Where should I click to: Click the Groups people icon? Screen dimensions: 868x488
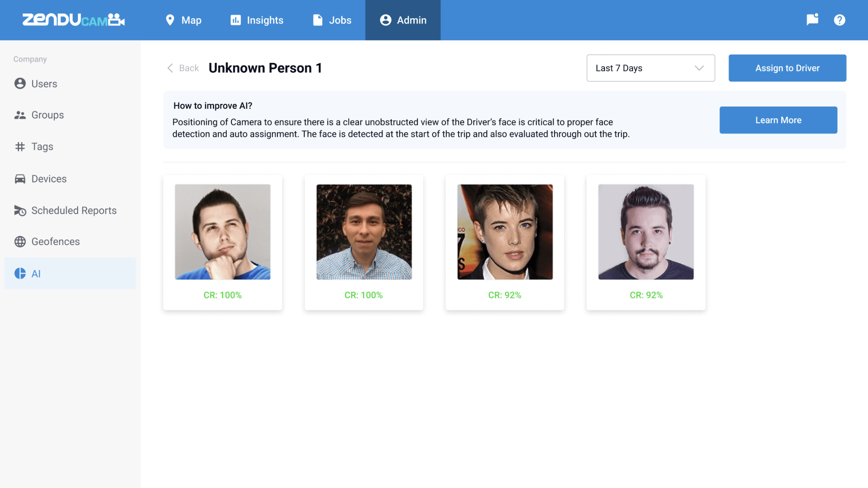point(20,115)
